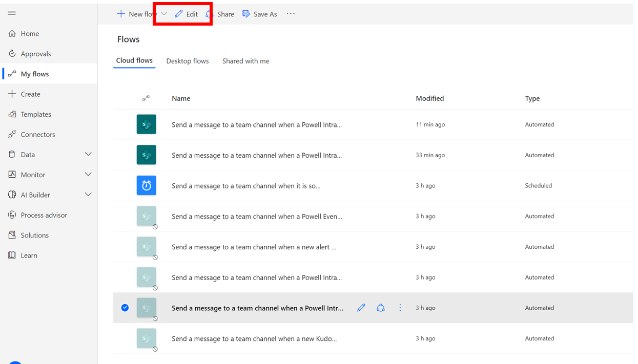Click the New flow button
638x364 pixels.
tap(136, 14)
